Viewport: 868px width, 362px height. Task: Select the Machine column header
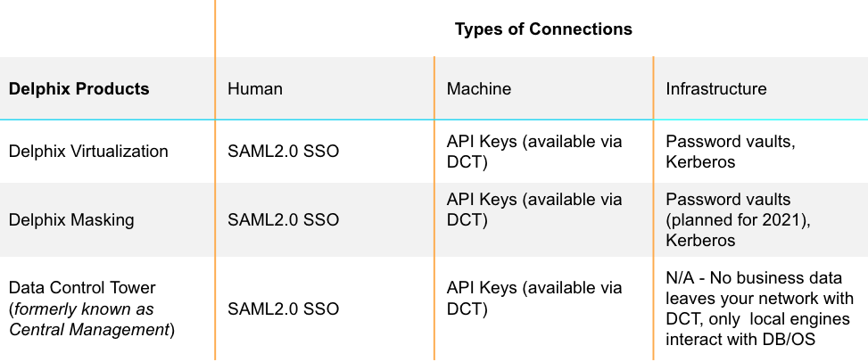point(479,89)
